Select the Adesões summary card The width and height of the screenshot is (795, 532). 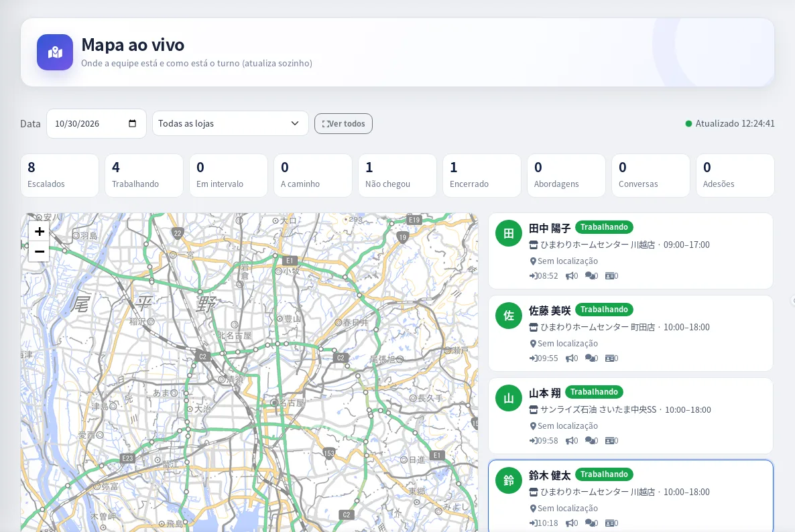pos(735,176)
